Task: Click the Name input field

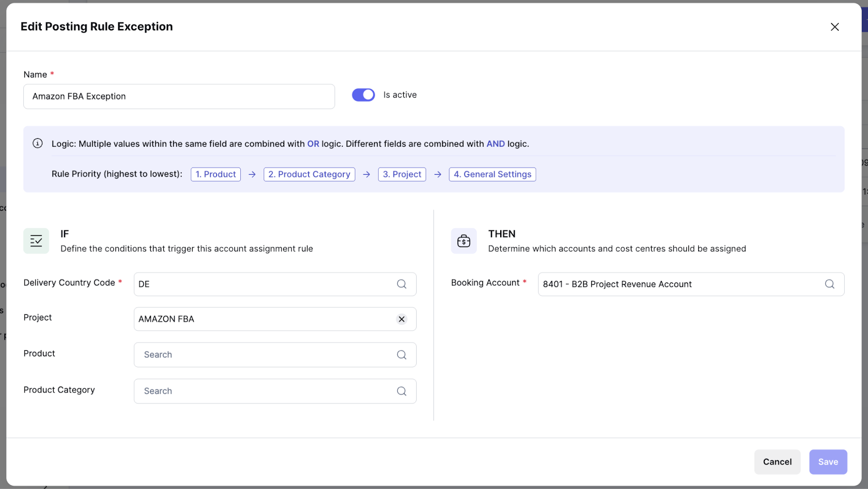Action: click(x=179, y=96)
